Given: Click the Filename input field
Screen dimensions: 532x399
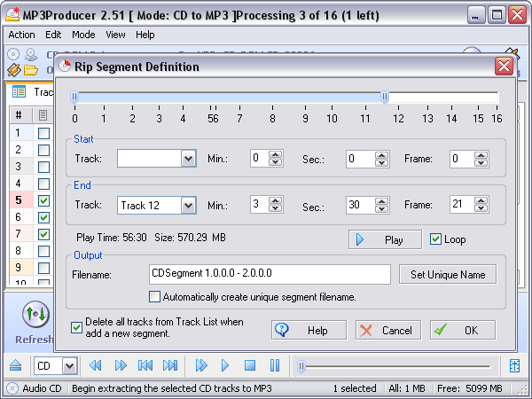Looking at the screenshot, I should (270, 274).
